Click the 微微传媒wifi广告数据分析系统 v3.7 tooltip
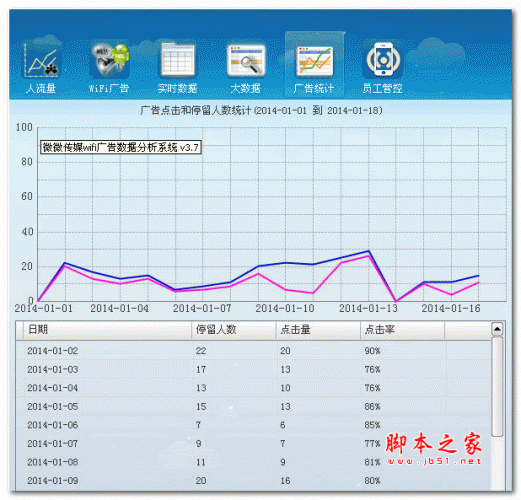The height and width of the screenshot is (500, 521). click(121, 147)
